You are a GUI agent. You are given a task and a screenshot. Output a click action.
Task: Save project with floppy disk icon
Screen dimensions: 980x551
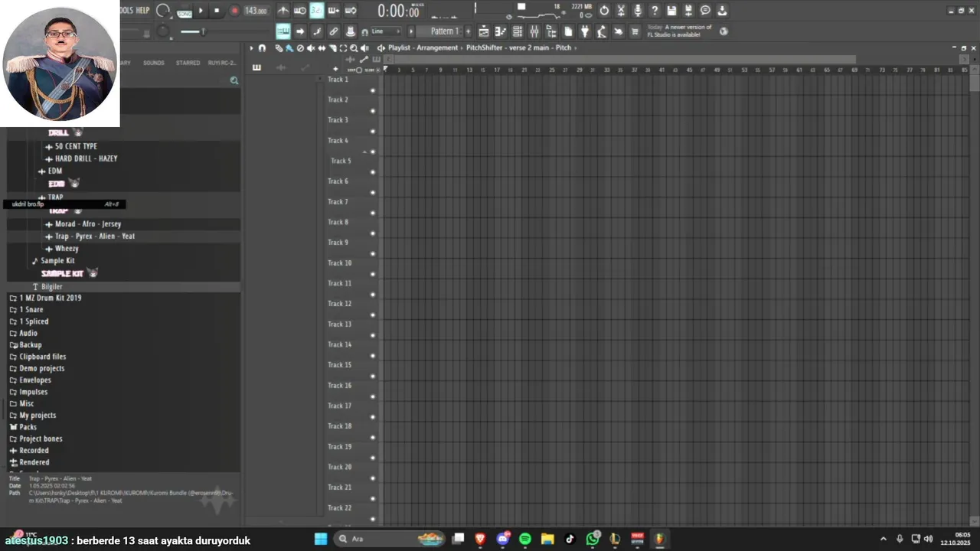pyautogui.click(x=671, y=11)
